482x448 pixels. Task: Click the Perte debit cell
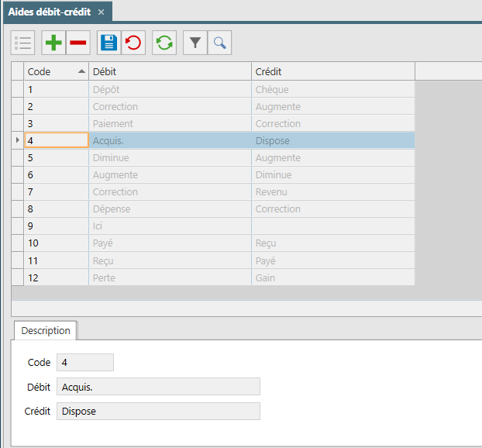pos(170,277)
